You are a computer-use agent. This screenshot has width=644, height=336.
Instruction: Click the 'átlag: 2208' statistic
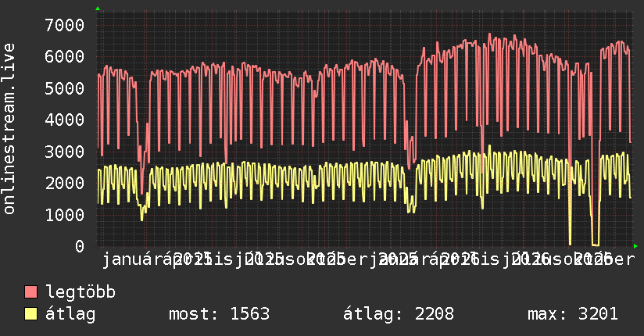point(399,314)
